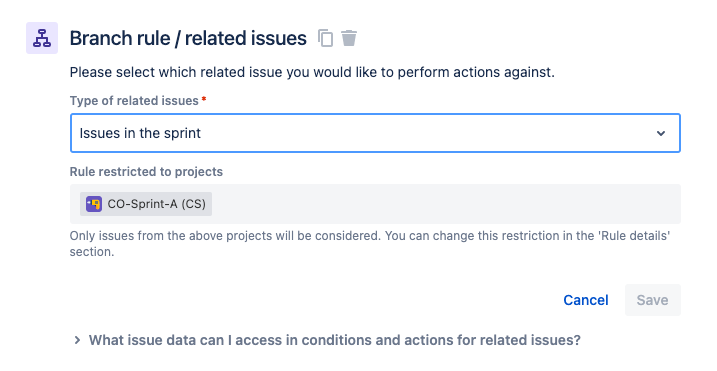
Task: Click the 'Only issues from the above projects' note
Action: (370, 244)
